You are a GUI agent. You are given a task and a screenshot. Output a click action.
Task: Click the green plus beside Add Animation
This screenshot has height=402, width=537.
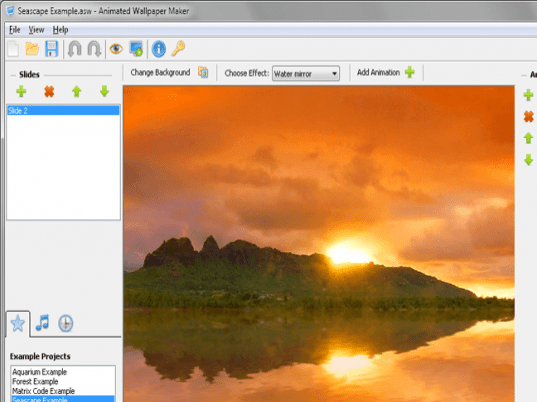[x=410, y=72]
